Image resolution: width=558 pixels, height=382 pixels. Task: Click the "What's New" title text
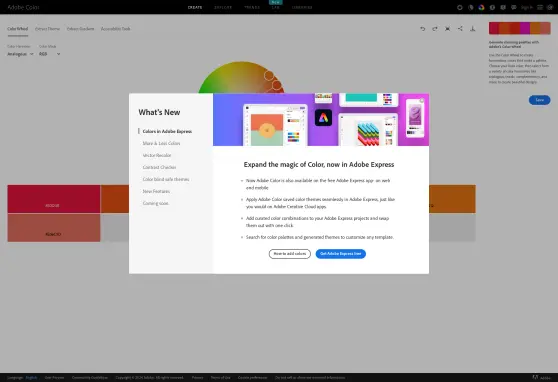click(x=159, y=112)
